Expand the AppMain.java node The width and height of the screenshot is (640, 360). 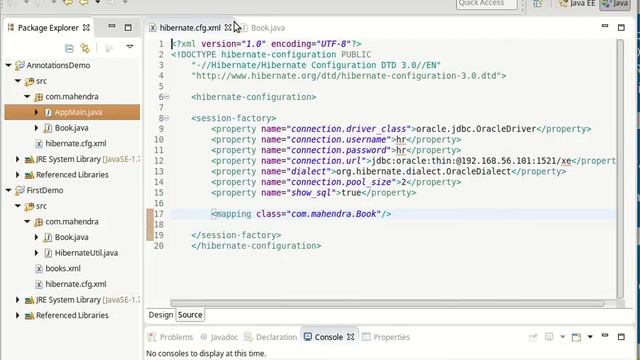pyautogui.click(x=36, y=112)
